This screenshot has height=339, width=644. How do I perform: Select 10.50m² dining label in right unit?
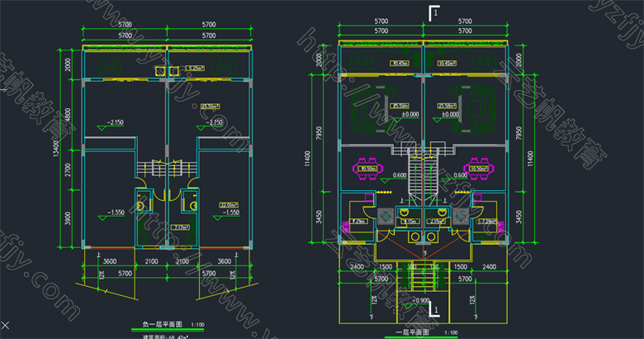pyautogui.click(x=479, y=169)
